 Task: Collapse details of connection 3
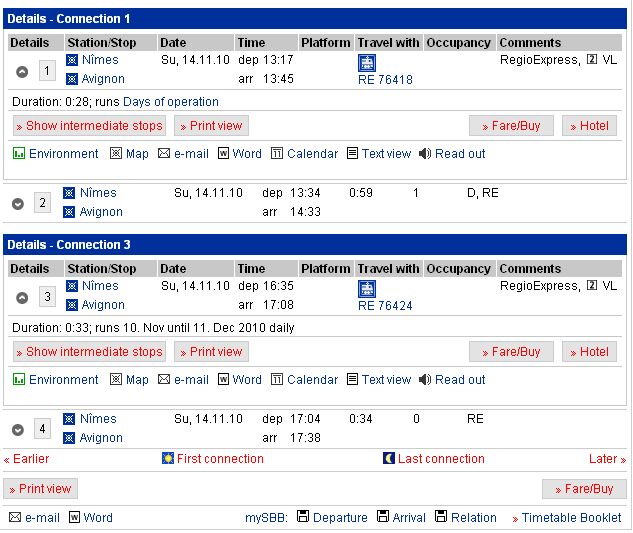click(22, 298)
